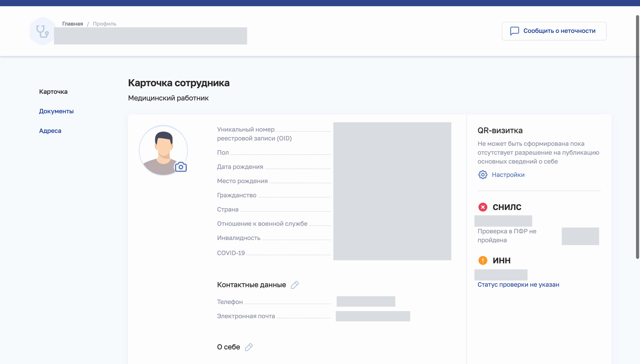Open Настройки link under QR-визитка
Screen dimensions: 640x364
coord(508,175)
